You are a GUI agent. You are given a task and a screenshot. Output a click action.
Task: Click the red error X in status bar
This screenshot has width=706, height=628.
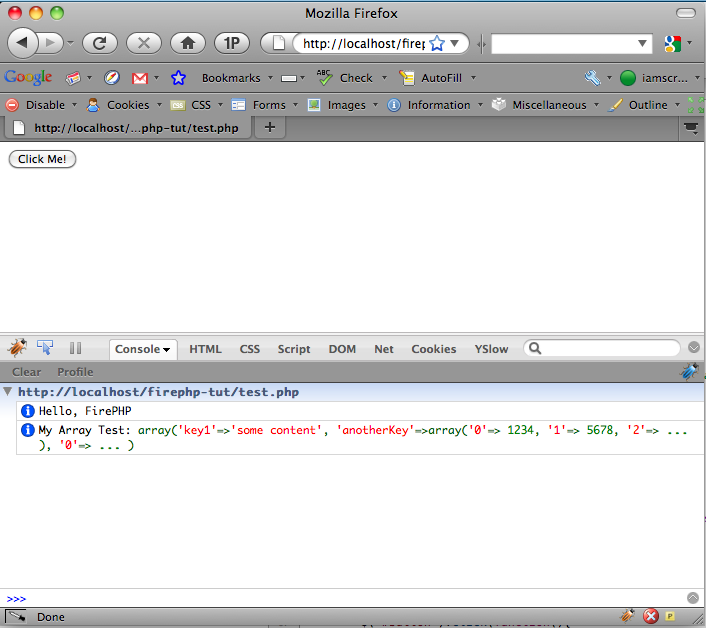pyautogui.click(x=651, y=616)
